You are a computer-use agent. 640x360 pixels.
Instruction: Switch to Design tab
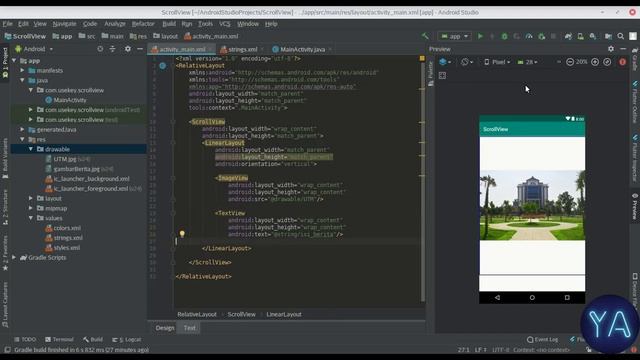[165, 328]
